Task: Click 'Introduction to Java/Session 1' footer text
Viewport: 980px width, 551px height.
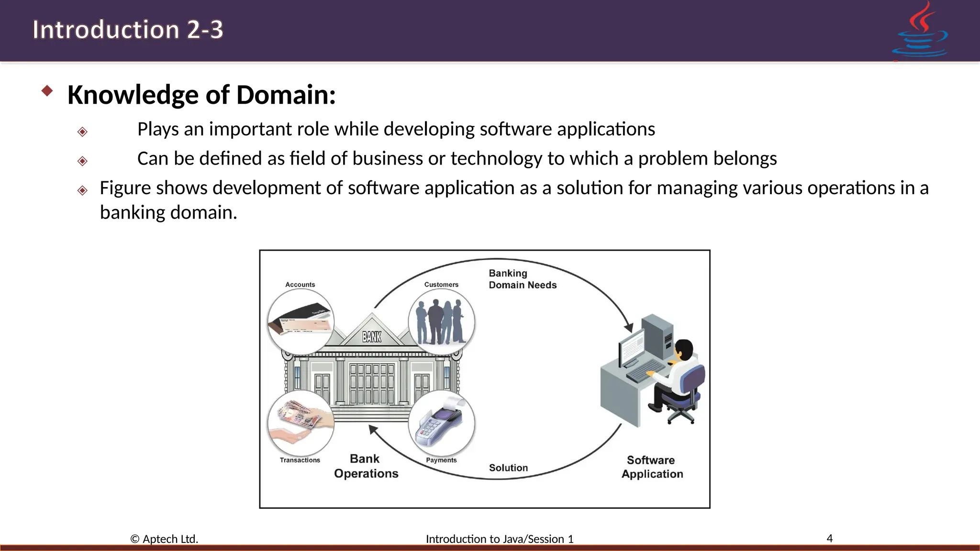Action: pos(500,539)
